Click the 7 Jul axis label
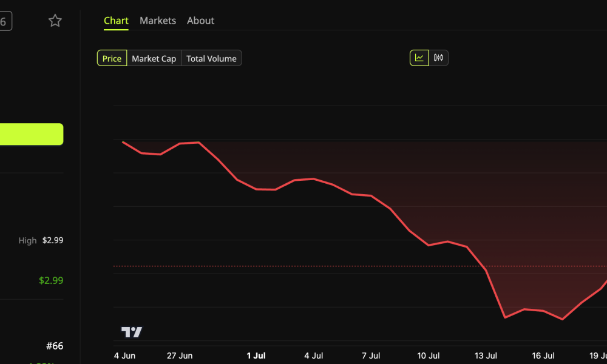607x364 pixels. coord(371,356)
